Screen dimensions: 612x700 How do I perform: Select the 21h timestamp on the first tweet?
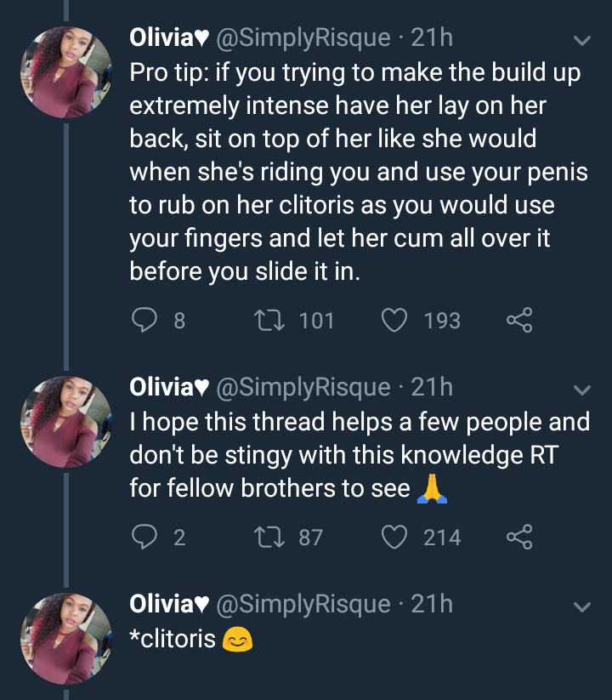(432, 37)
